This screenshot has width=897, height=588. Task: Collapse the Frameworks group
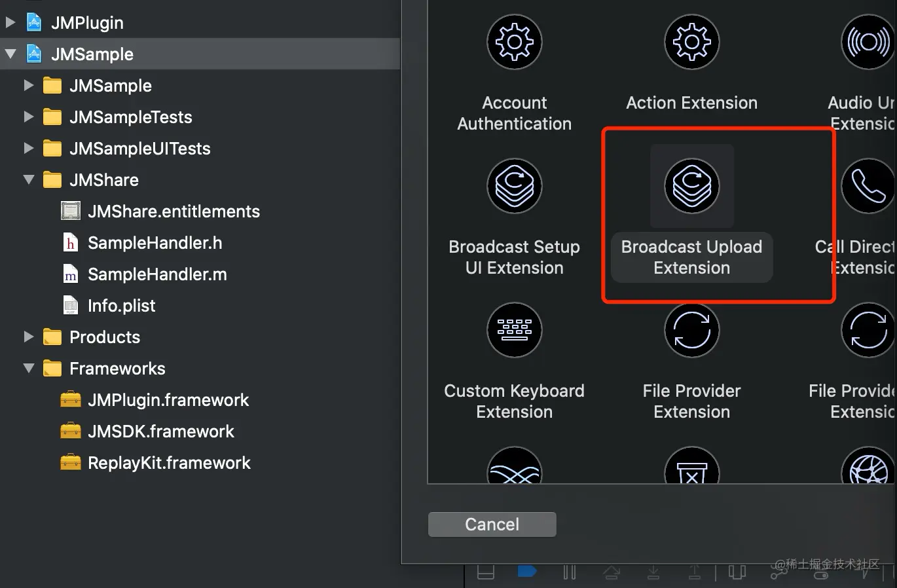[x=29, y=369]
